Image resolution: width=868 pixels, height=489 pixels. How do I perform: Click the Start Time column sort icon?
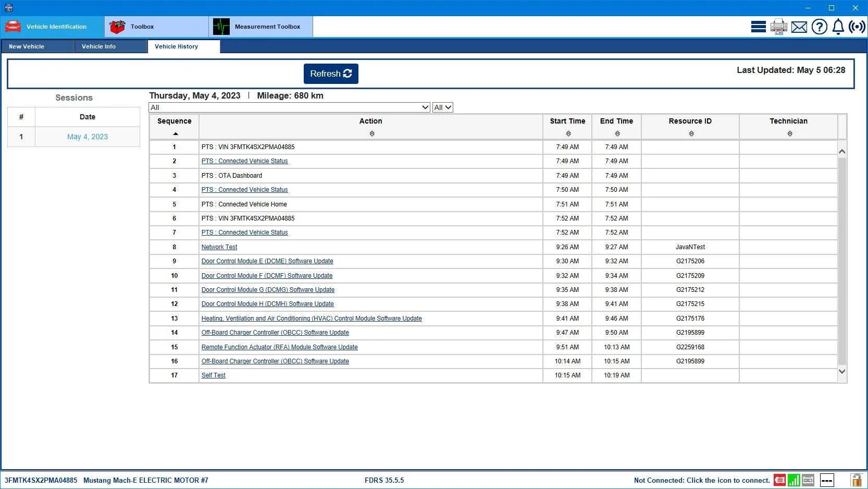(568, 134)
